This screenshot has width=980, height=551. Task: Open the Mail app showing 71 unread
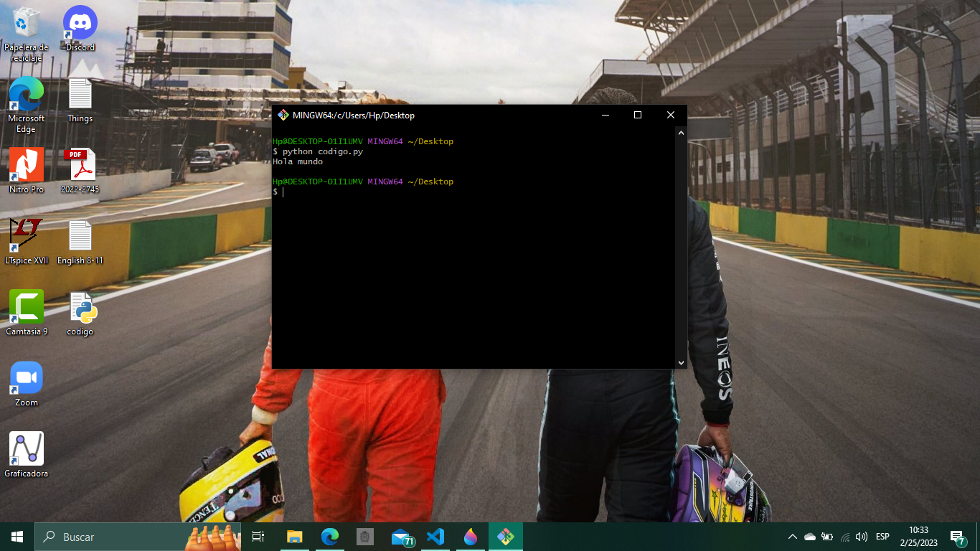(400, 536)
